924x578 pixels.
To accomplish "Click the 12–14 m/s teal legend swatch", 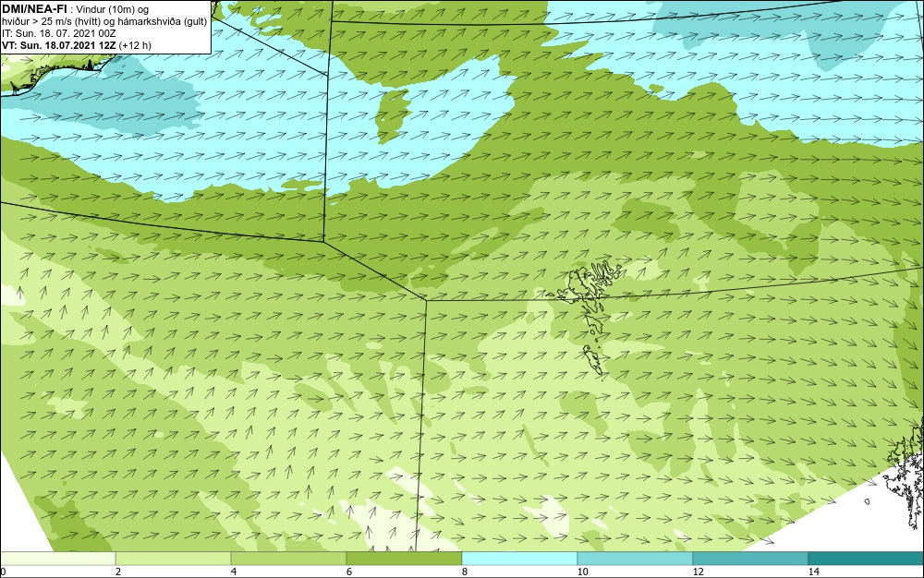I will pyautogui.click(x=750, y=559).
